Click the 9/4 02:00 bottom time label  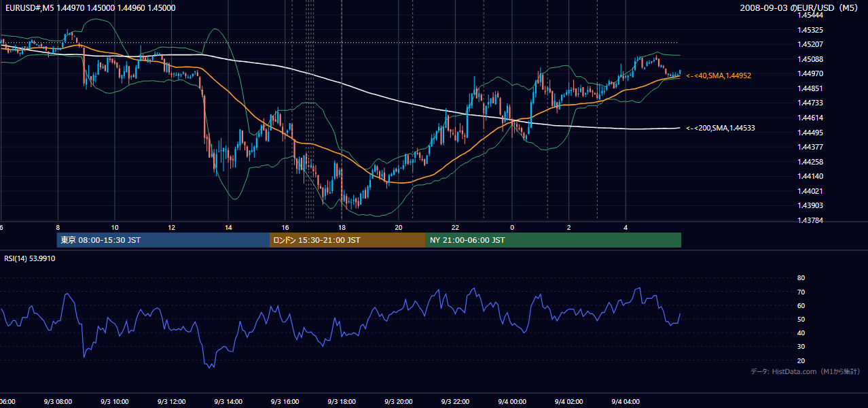(x=569, y=402)
